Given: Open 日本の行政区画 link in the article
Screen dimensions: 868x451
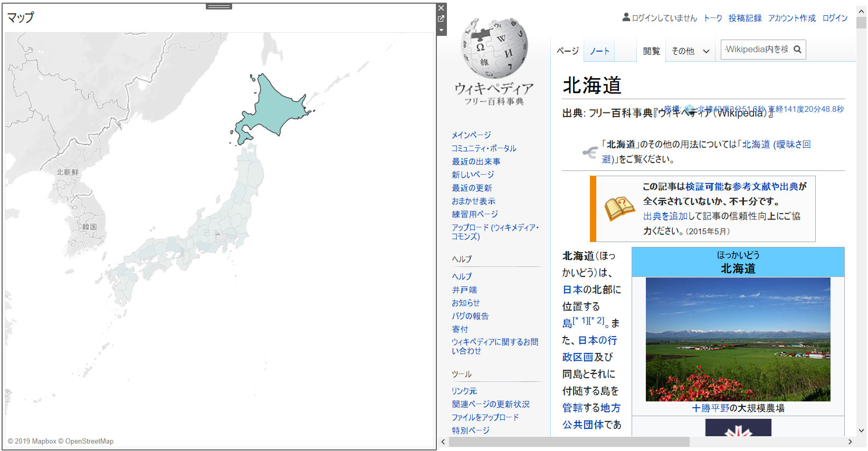Looking at the screenshot, I should (589, 349).
